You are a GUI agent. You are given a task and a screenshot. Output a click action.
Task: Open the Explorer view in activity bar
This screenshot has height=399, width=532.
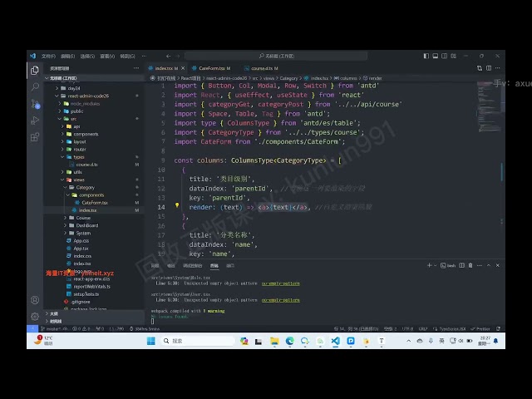coord(35,70)
